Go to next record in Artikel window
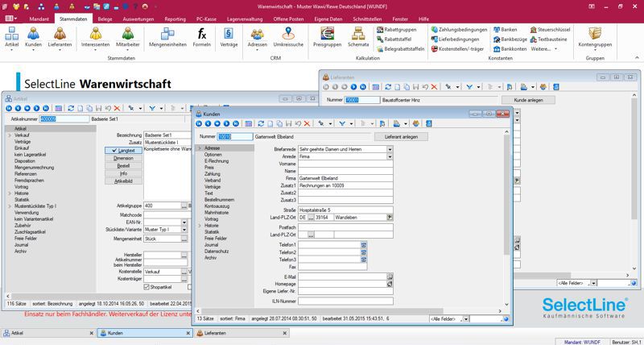This screenshot has width=644, height=345. pyautogui.click(x=36, y=108)
